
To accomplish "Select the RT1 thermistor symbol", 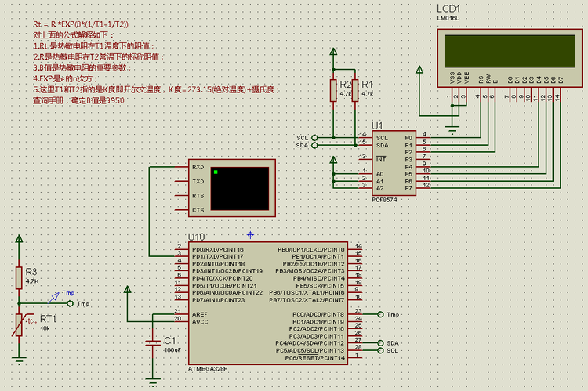I will 20,325.
